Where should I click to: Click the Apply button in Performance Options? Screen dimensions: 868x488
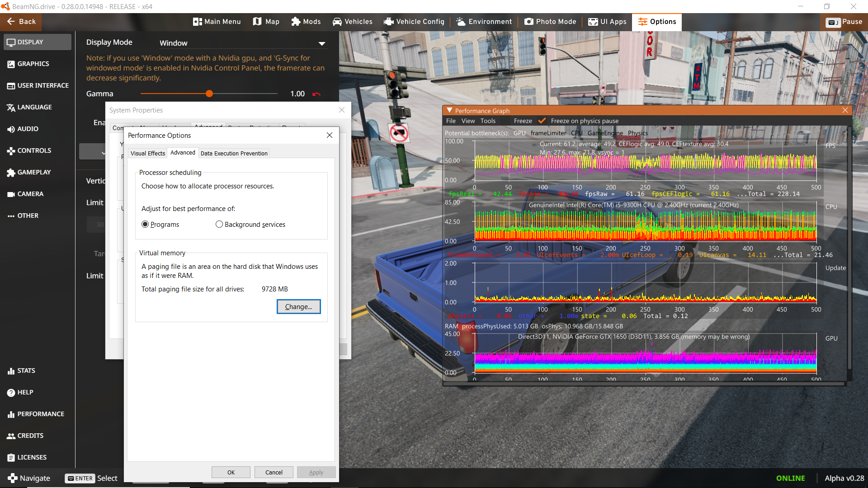tap(316, 472)
